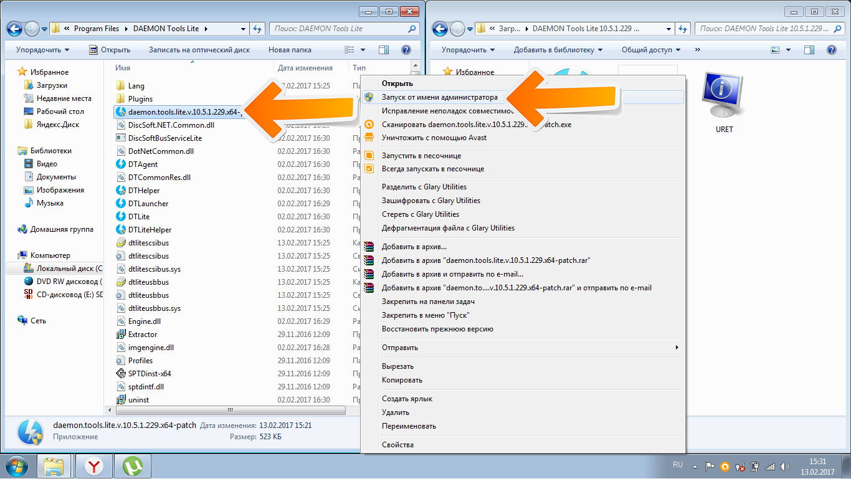Viewport: 851px width, 504px height.
Task: Choose Запуск от имени администратора
Action: pos(523,97)
